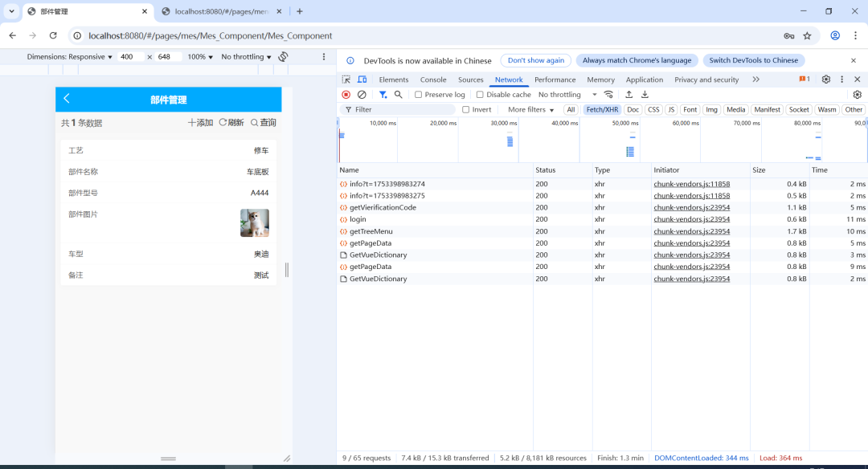Switch to the Console tab
The image size is (868, 469).
point(433,80)
